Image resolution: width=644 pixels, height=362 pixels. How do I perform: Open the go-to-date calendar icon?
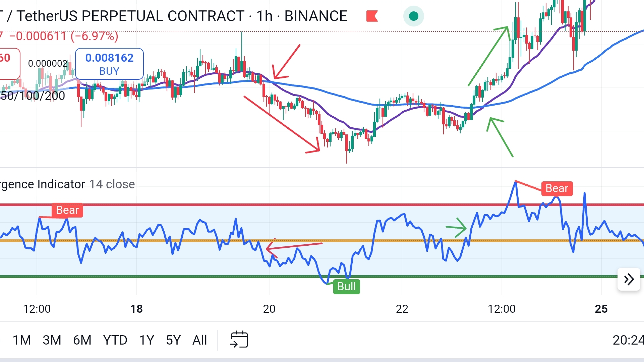tap(239, 340)
